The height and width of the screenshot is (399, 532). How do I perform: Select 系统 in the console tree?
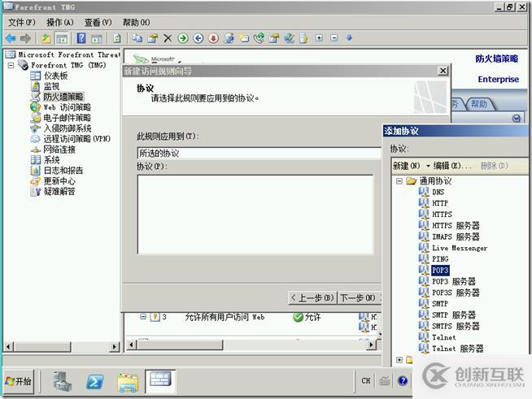[x=51, y=159]
